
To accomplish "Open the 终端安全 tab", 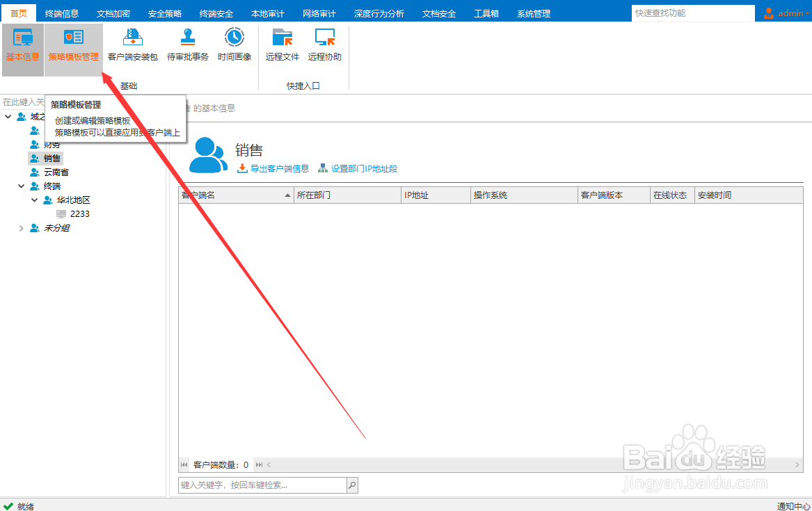I will [216, 13].
